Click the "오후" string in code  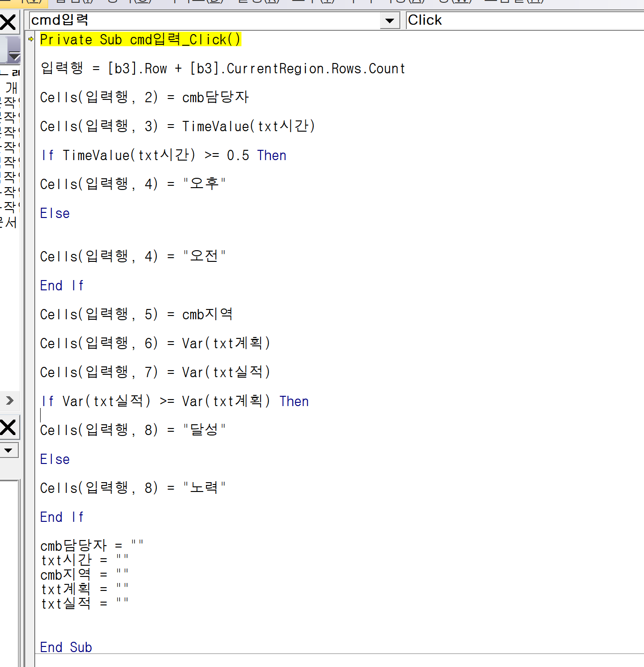(204, 184)
